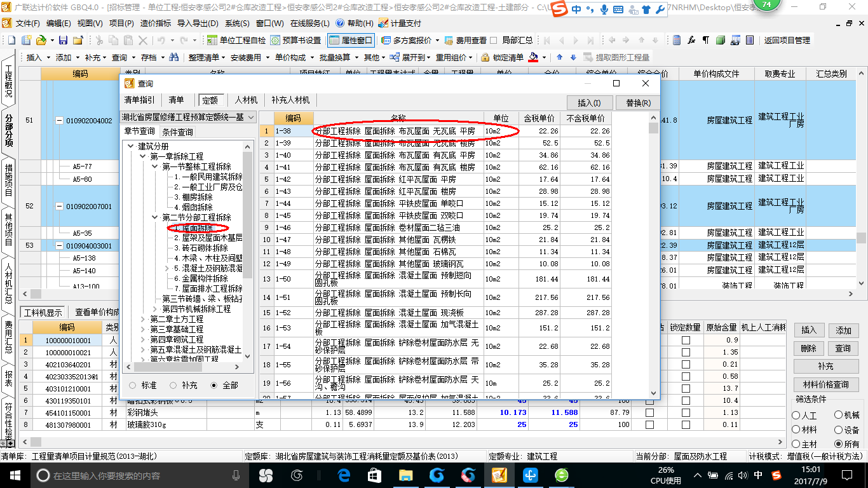Click the blue up arrow move-up icon
The image size is (868, 488).
560,57
